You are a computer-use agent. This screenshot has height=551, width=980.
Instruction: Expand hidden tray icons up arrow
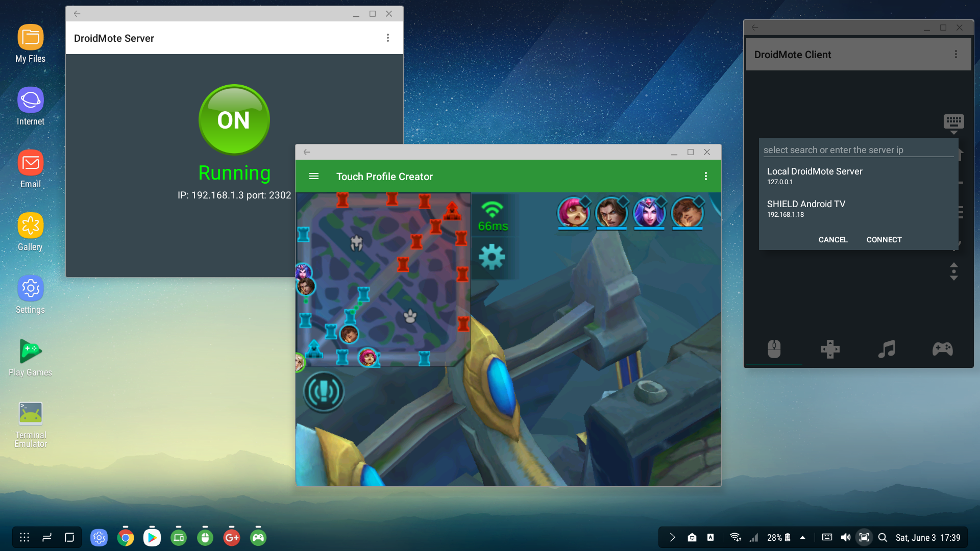[802, 537]
